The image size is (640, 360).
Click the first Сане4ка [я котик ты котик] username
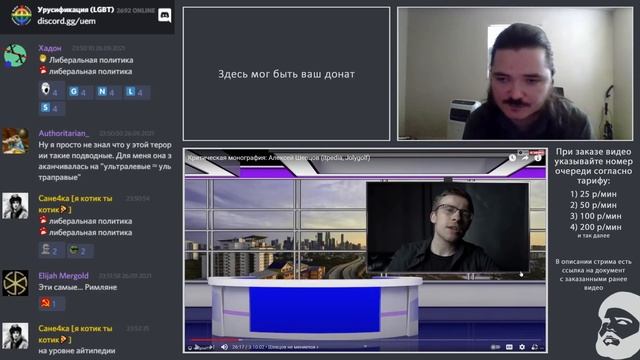75,204
